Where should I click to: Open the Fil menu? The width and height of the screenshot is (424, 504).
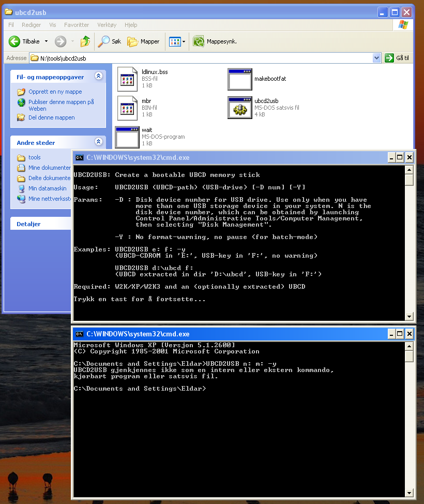[11, 25]
